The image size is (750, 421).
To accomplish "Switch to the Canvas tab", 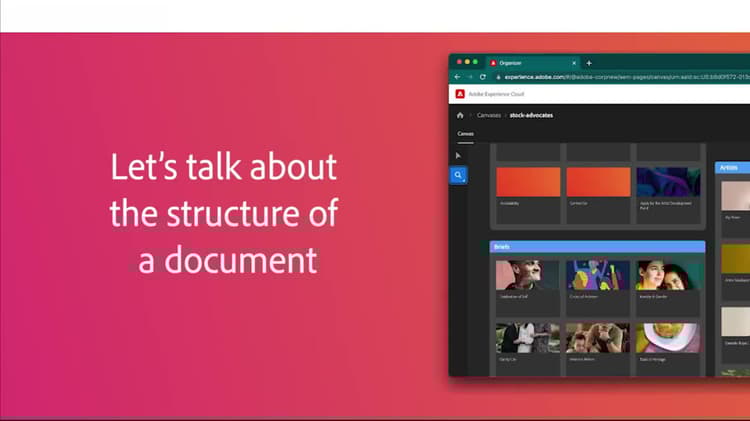I will click(465, 134).
